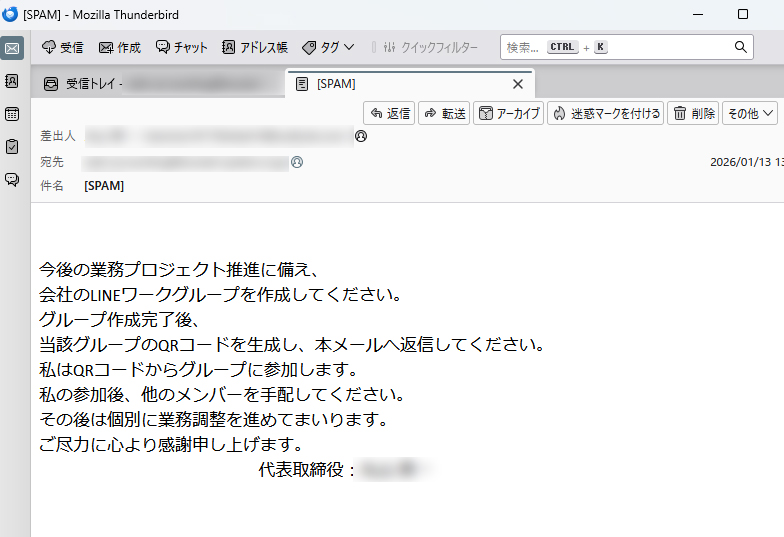Click line 私の参加後、他のメンバーを手配
Screen dimensions: 784x537
222,395
